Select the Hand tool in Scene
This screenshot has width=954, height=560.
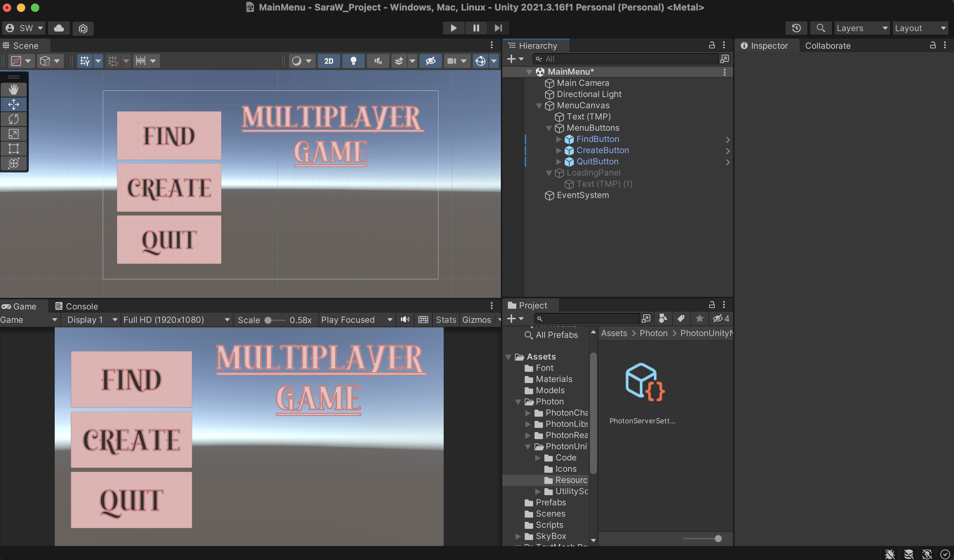point(14,90)
